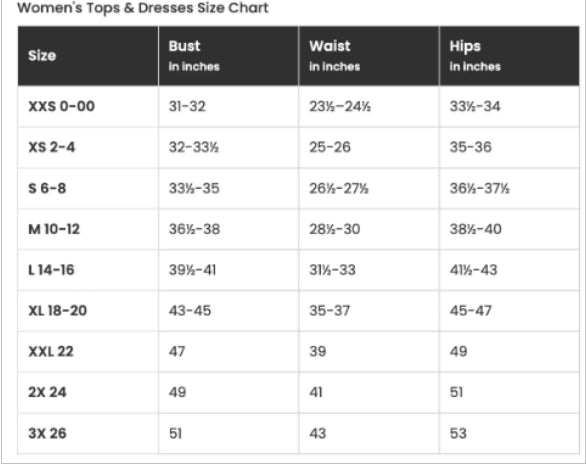Click the Bust in inches header
The height and width of the screenshot is (469, 586).
coord(194,56)
